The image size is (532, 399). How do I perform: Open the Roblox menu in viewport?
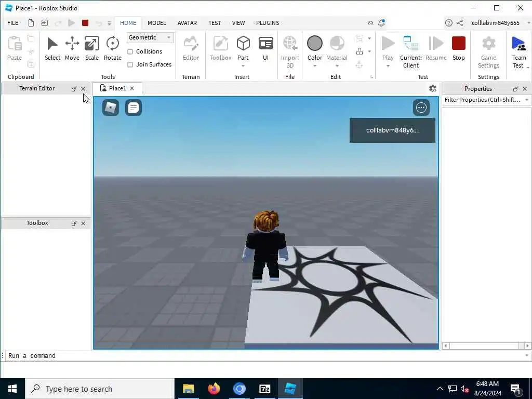click(x=111, y=108)
